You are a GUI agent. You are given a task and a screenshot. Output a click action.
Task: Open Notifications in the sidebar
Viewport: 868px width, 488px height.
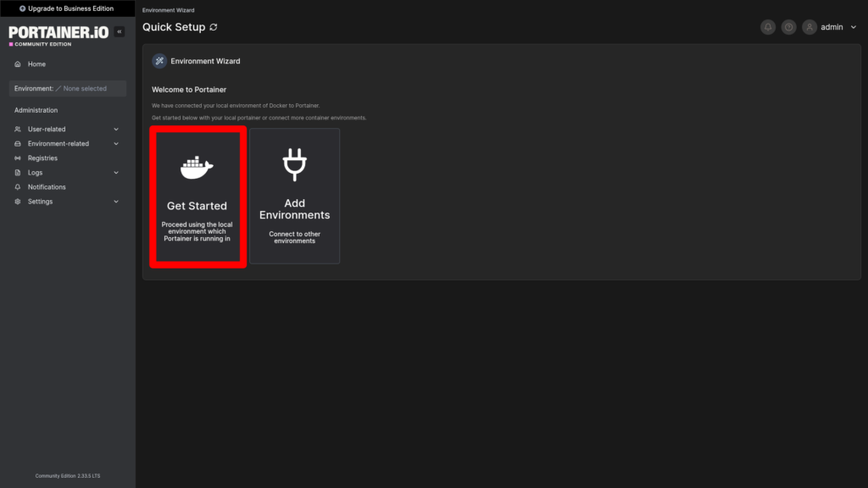[x=47, y=187]
